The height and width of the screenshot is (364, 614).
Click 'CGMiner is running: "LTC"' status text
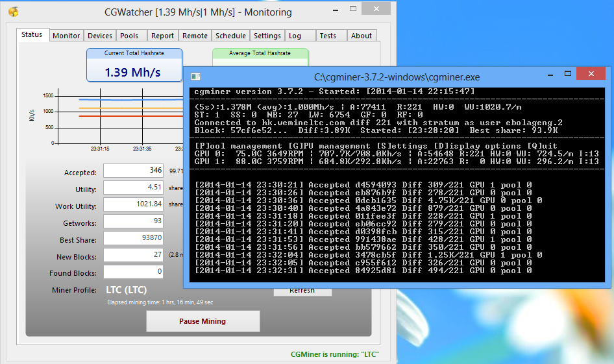pos(335,355)
